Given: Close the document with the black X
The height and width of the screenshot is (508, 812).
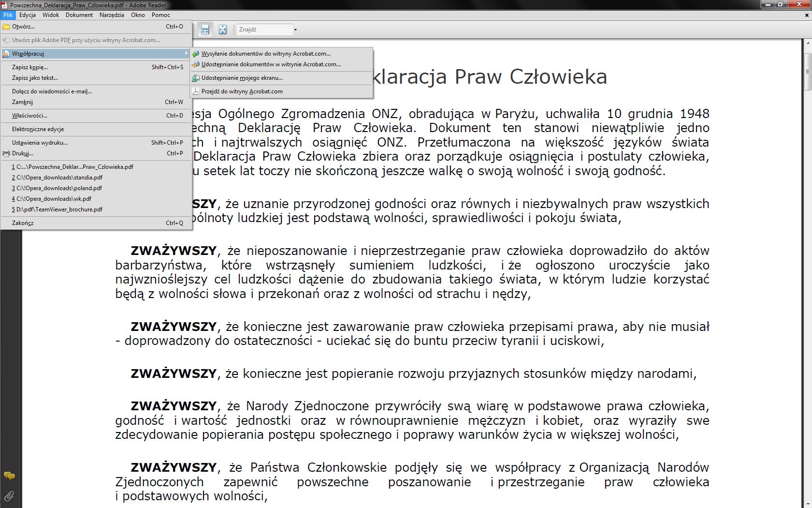Looking at the screenshot, I should tap(806, 15).
